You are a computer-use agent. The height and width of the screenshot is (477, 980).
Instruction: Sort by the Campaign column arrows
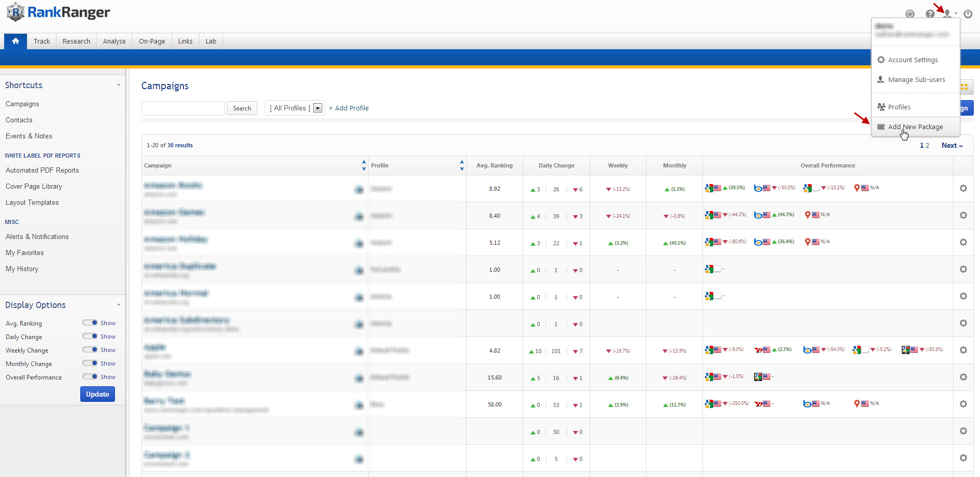[364, 165]
